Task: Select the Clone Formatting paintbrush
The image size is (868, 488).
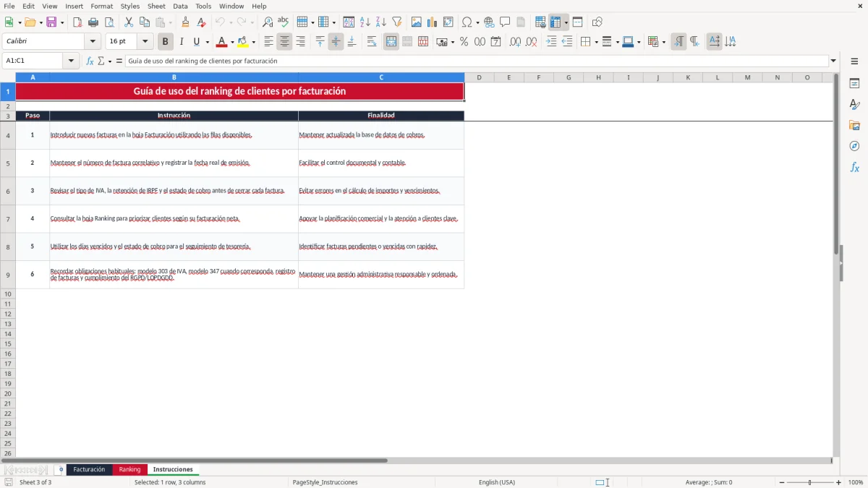Action: pyautogui.click(x=185, y=22)
